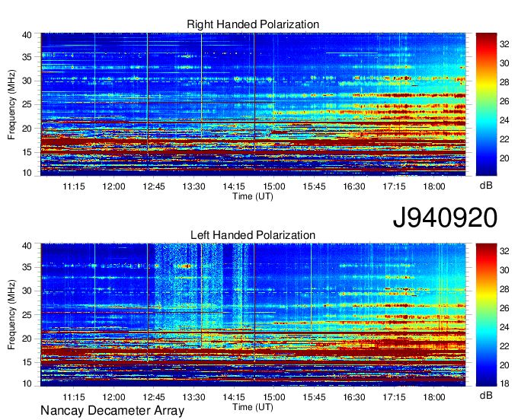
Task: Click 18:00 time tick on Left Handed plot
Action: pos(434,397)
